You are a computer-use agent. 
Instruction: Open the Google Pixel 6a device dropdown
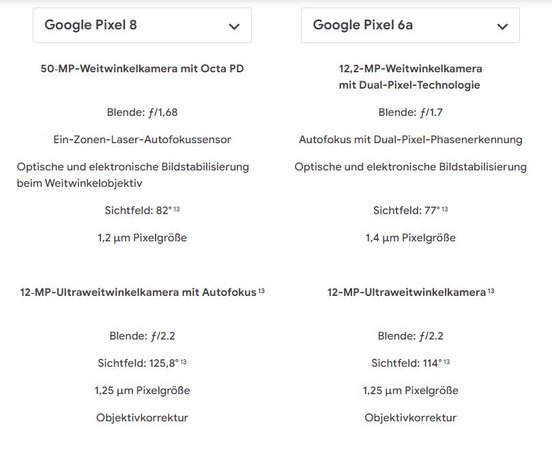click(x=410, y=25)
